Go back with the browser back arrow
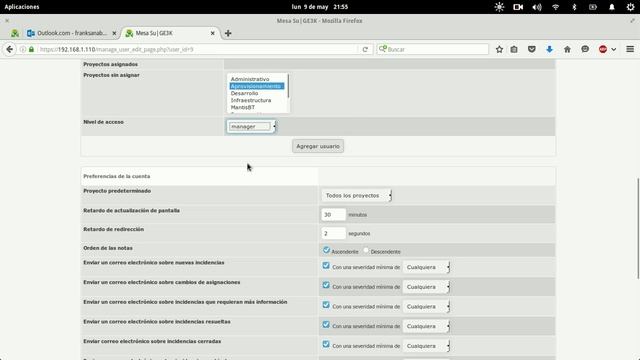640x360 pixels. (x=9, y=49)
